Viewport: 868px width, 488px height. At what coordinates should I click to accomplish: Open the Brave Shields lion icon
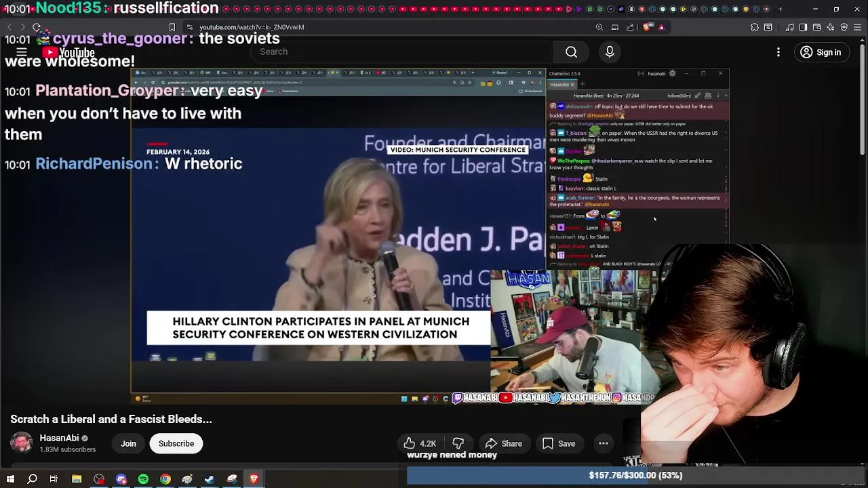pyautogui.click(x=647, y=27)
